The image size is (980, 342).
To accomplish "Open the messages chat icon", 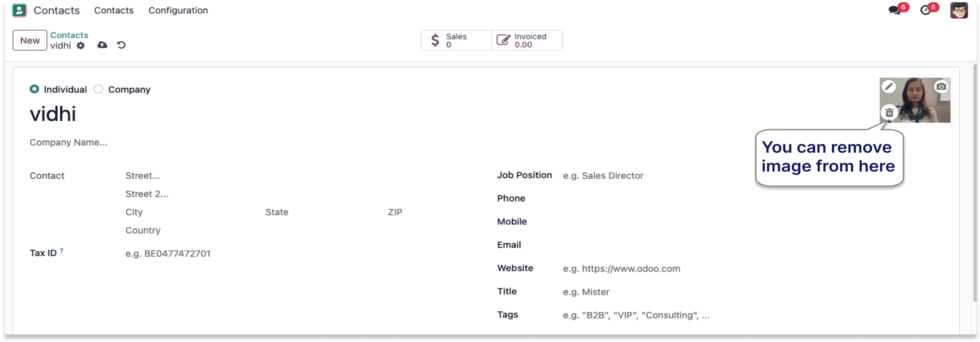I will [894, 10].
